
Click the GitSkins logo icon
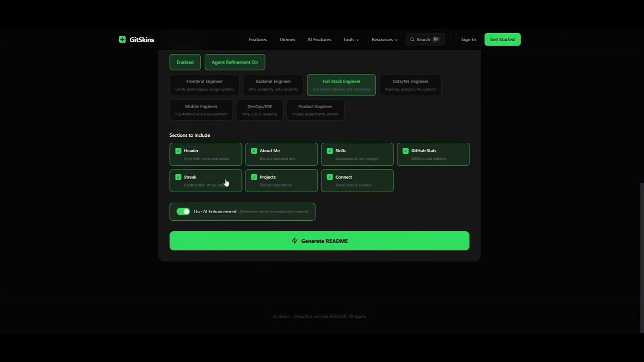[122, 39]
